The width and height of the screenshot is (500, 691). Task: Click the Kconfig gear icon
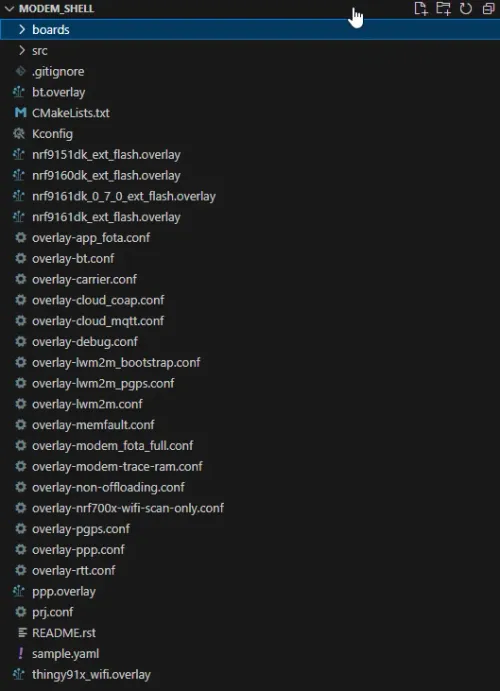(19, 134)
